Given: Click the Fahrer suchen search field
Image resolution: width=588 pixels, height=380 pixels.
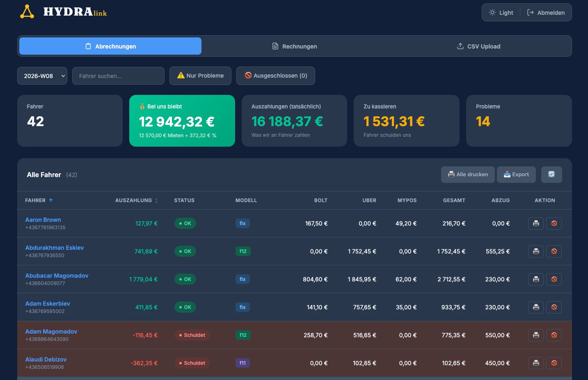Looking at the screenshot, I should coord(118,76).
